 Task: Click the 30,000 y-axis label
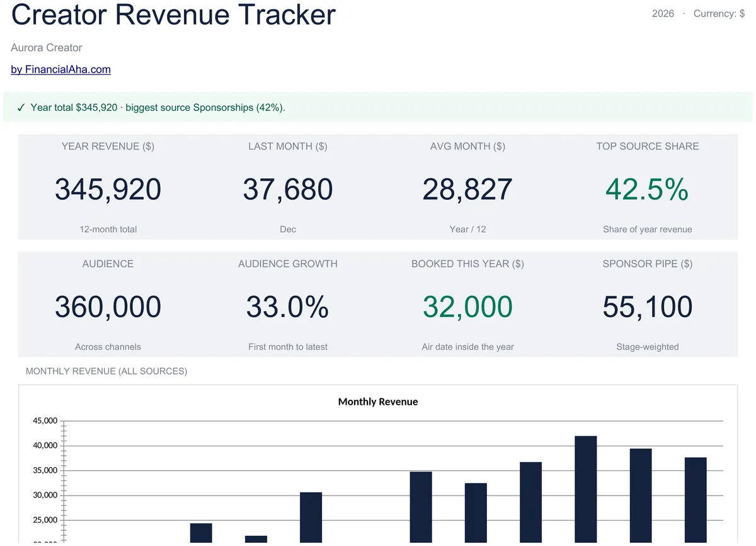click(x=44, y=496)
